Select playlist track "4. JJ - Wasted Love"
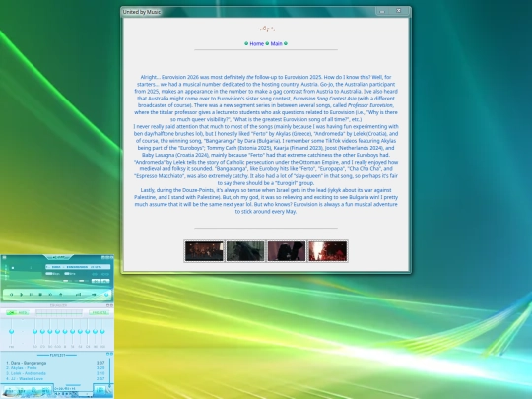The height and width of the screenshot is (399, 532). pyautogui.click(x=25, y=379)
